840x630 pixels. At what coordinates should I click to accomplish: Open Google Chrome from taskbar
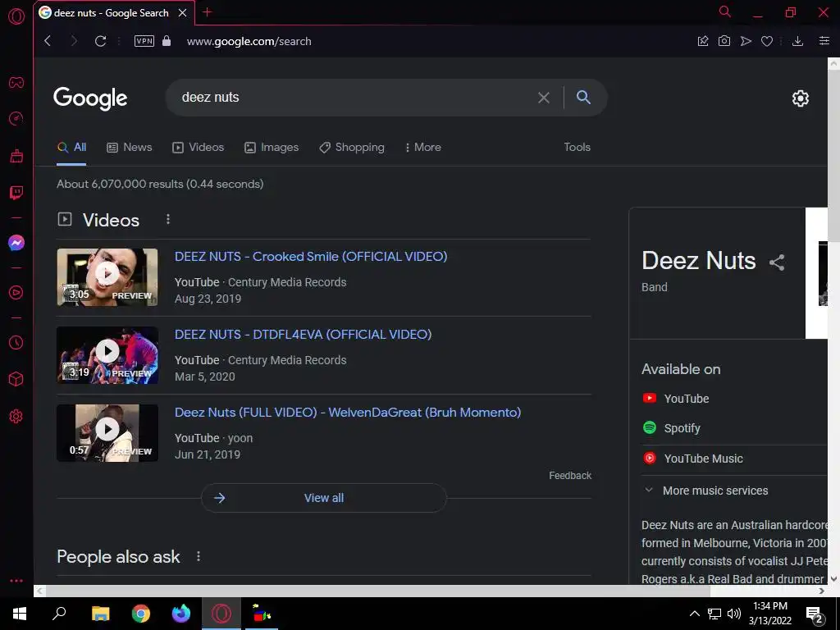point(141,614)
